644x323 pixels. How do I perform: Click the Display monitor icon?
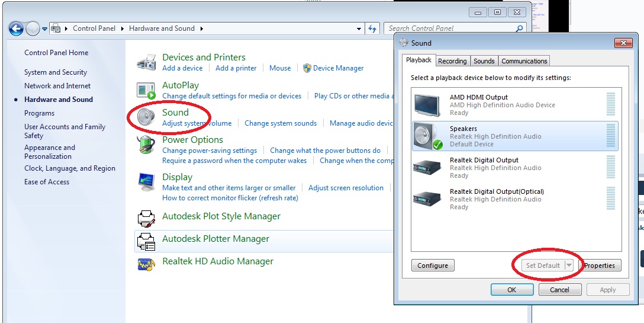147,183
